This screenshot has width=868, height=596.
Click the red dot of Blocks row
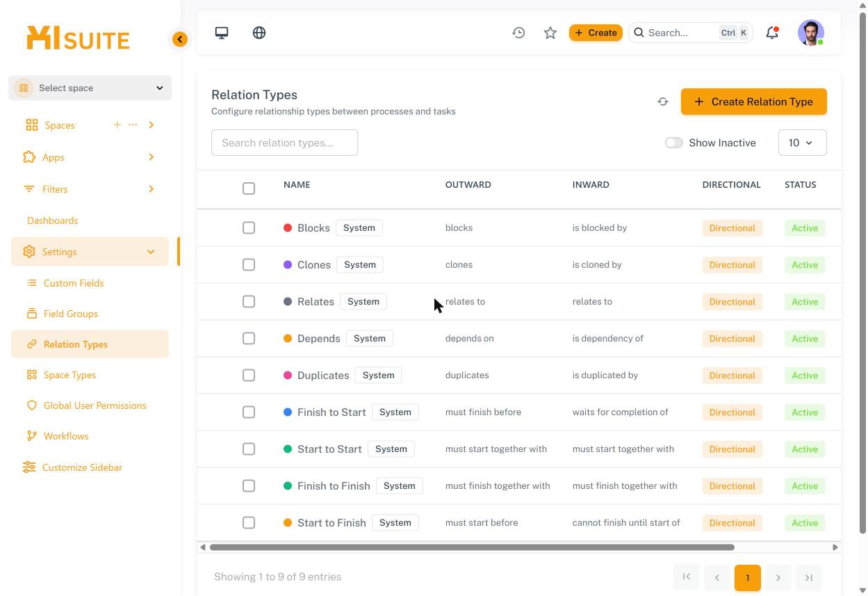(x=288, y=227)
